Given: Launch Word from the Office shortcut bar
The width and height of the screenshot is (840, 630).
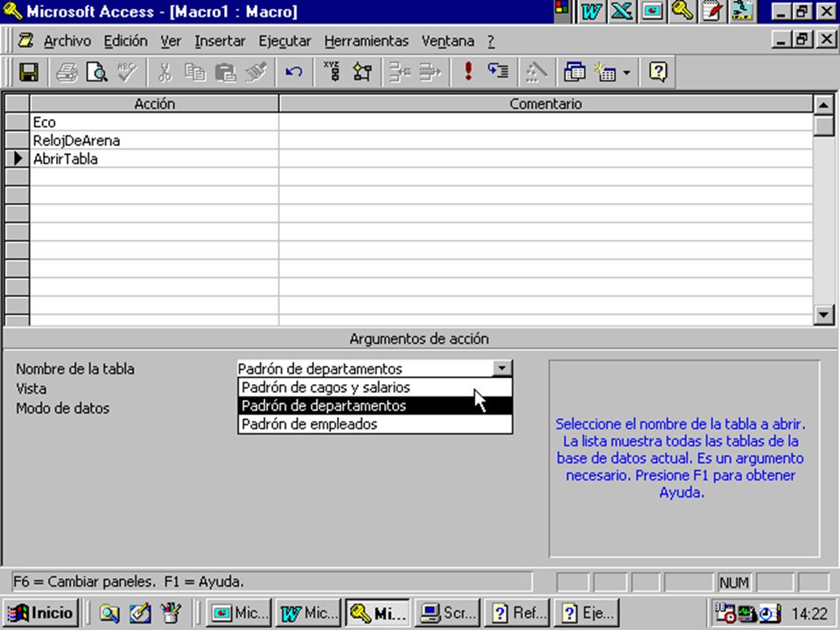Looking at the screenshot, I should tap(591, 11).
